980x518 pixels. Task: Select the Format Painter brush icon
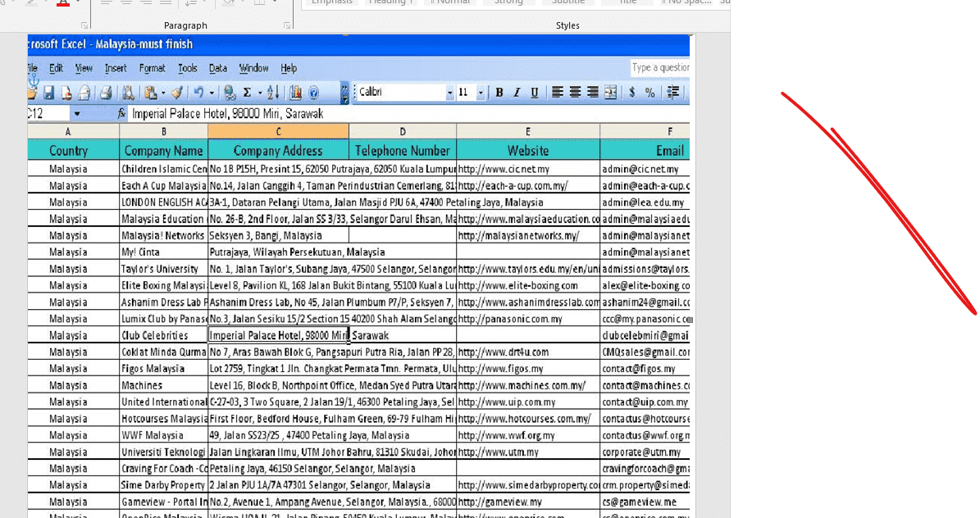click(x=177, y=93)
